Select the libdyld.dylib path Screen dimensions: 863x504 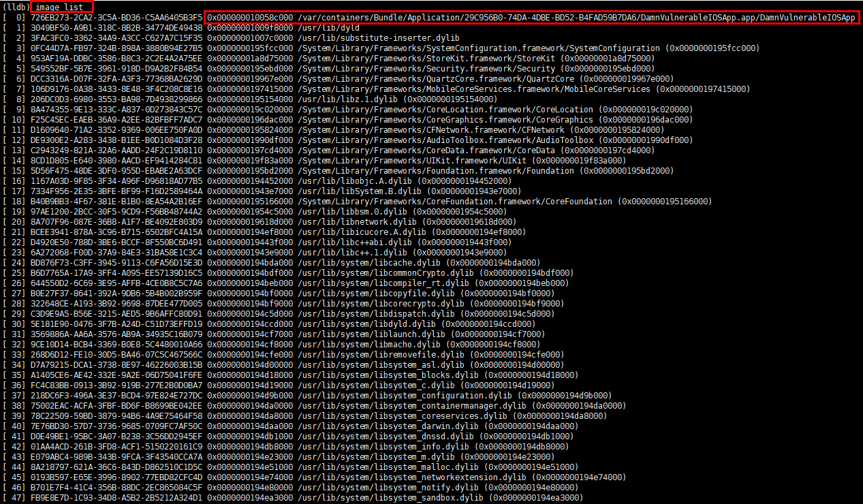(366, 324)
